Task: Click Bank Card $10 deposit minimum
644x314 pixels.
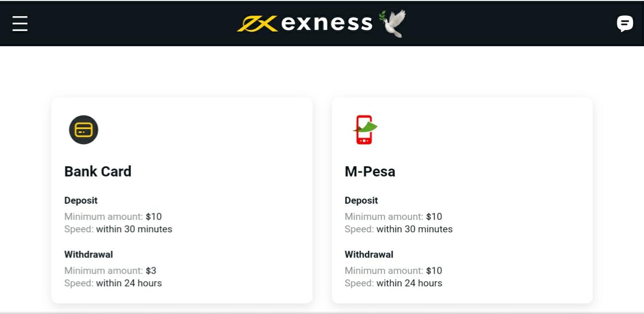Action: click(x=154, y=217)
